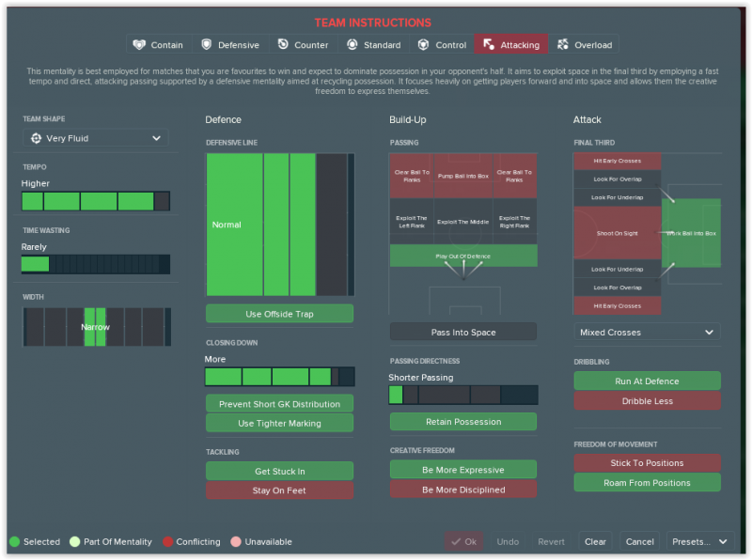Select Work Ball Into Box zone

point(692,233)
